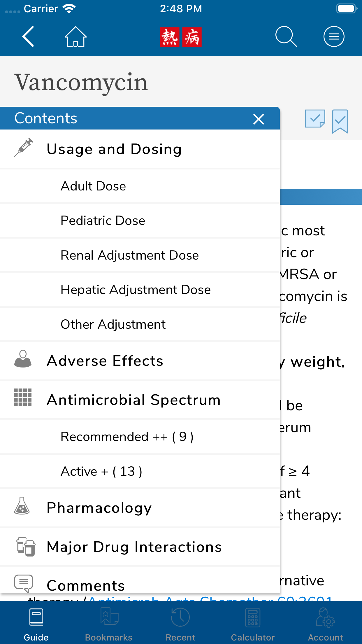Viewport: 362px width, 644px height.
Task: Select Recommended ++ ( 9 ) item
Action: [127, 437]
